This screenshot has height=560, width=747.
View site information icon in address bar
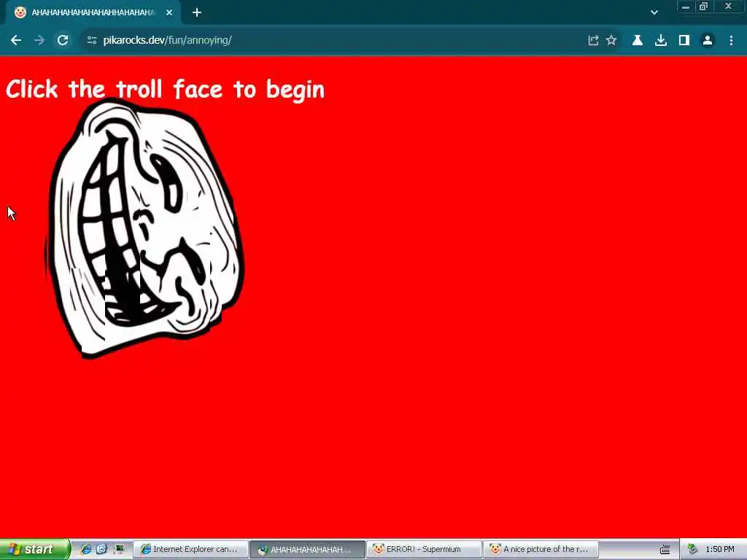92,41
